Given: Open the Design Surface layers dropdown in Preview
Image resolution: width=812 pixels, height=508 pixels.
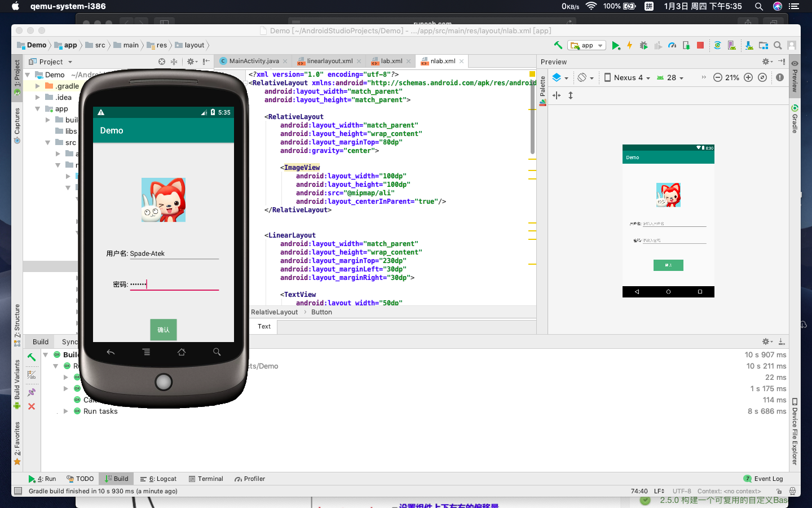Looking at the screenshot, I should click(x=561, y=77).
